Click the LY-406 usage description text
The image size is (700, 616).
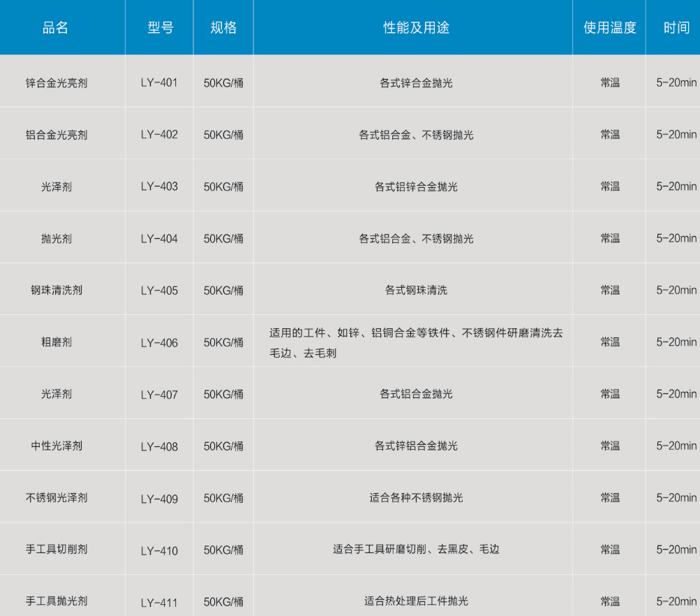[416, 342]
